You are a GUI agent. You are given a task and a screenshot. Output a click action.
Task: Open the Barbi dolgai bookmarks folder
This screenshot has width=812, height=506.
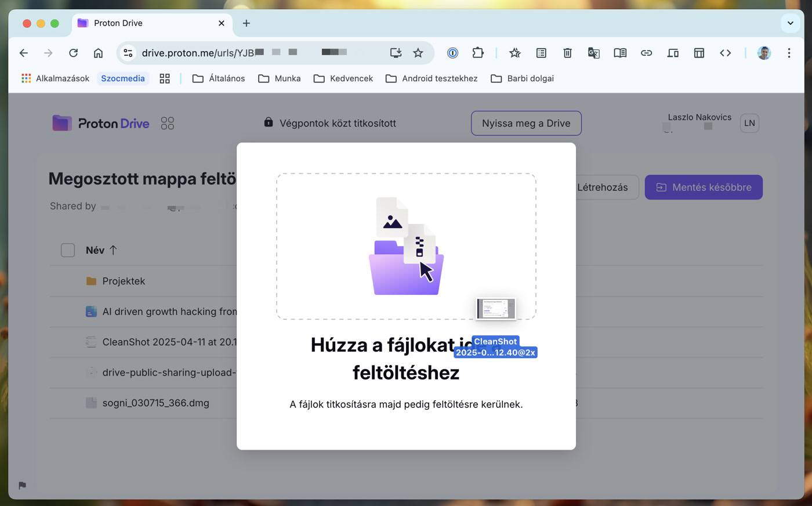(522, 78)
